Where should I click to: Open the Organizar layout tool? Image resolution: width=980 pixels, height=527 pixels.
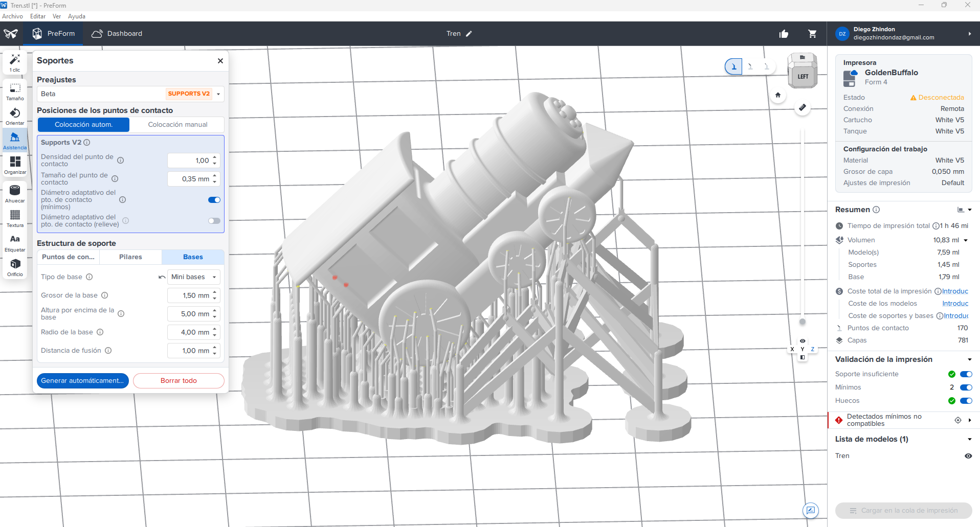click(x=15, y=165)
